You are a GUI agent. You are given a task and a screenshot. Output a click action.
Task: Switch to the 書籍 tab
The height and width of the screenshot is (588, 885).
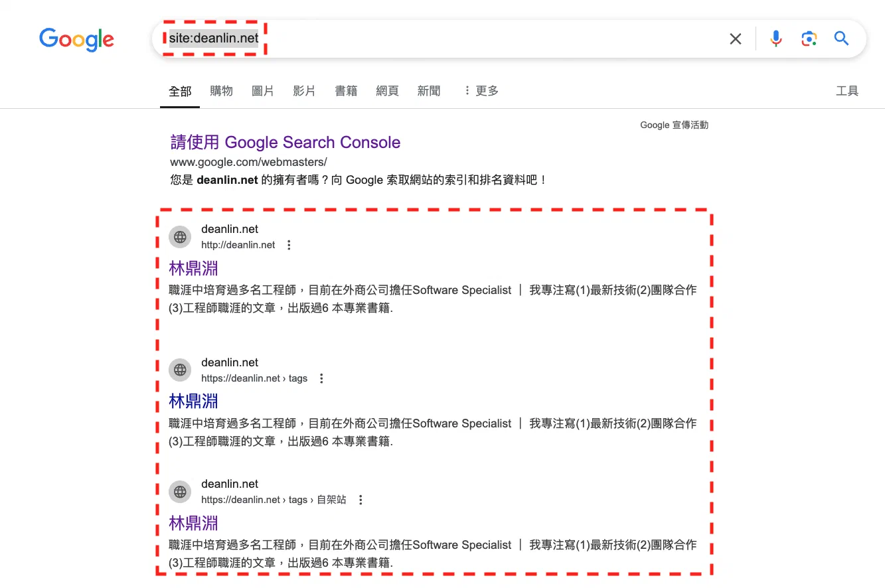tap(346, 91)
